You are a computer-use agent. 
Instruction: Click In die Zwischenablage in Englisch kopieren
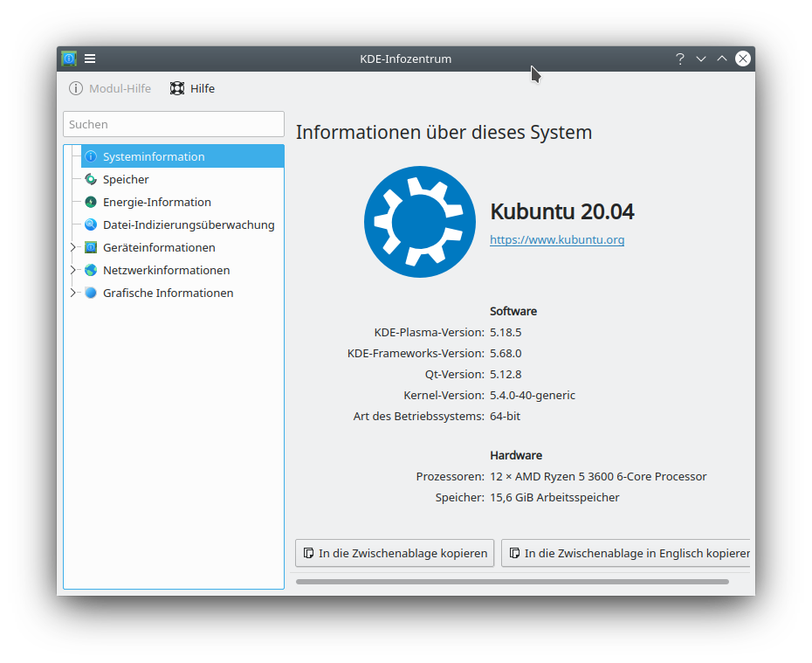(x=625, y=553)
